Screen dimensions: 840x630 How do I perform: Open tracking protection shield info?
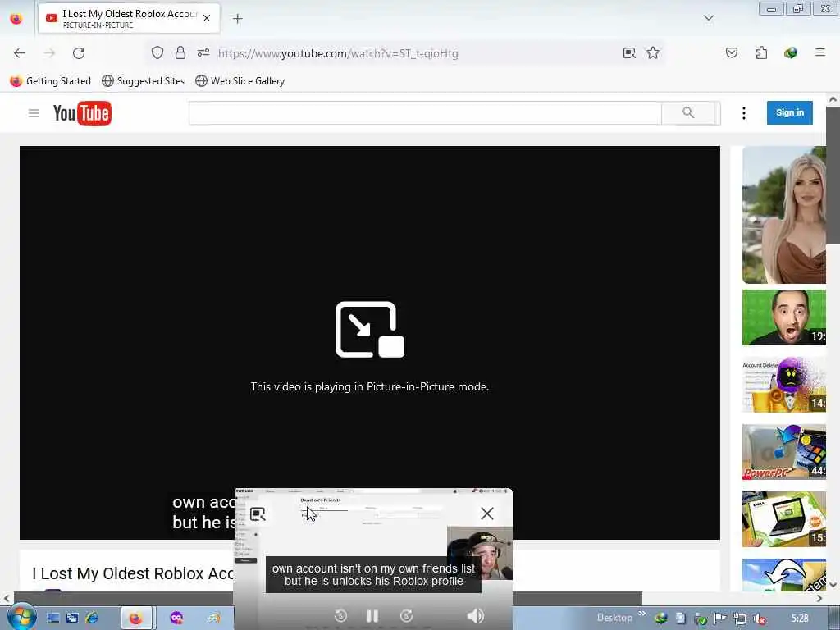point(157,52)
